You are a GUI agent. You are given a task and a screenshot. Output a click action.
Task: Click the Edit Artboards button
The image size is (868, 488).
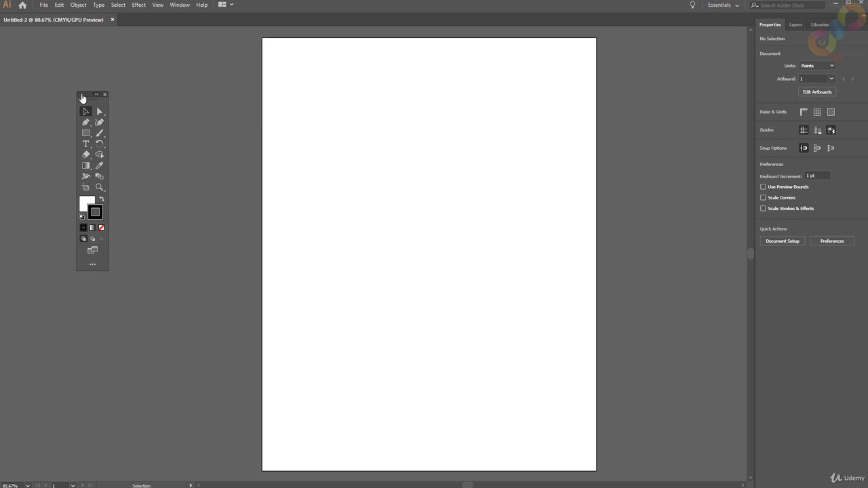[817, 91]
